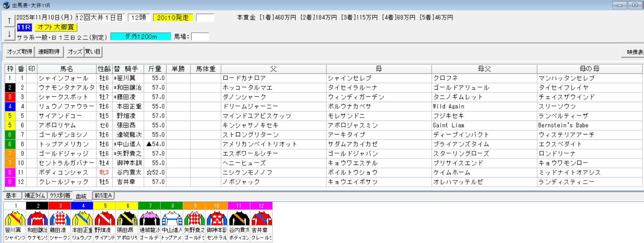The image size is (644, 243).
Task: Click the yellow 20:10発走 time label
Action: coord(173,18)
